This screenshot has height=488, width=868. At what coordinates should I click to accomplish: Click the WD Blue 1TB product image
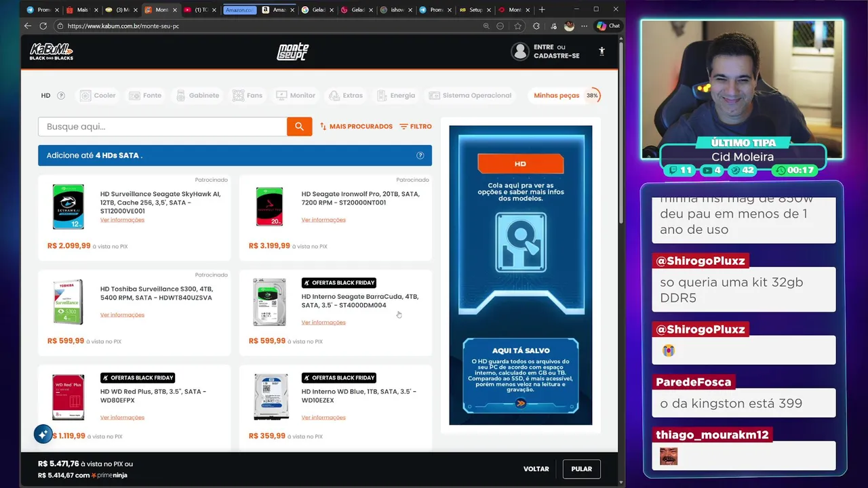click(x=271, y=397)
